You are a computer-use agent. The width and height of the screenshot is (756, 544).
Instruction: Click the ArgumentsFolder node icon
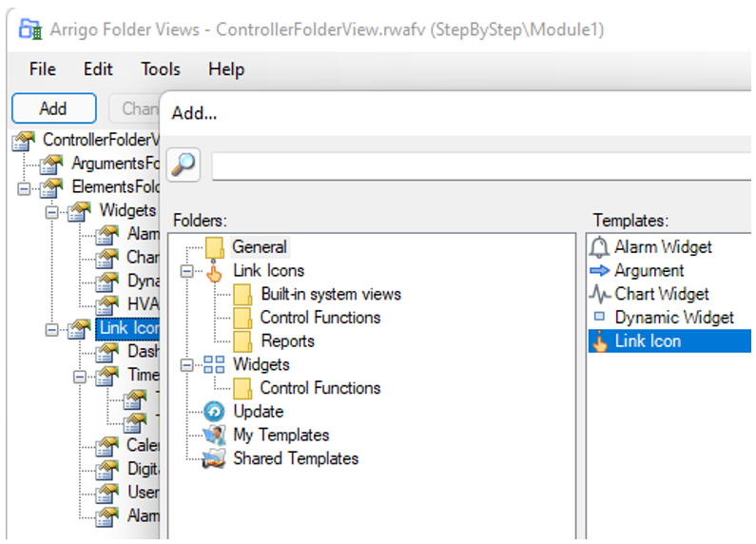pyautogui.click(x=51, y=164)
